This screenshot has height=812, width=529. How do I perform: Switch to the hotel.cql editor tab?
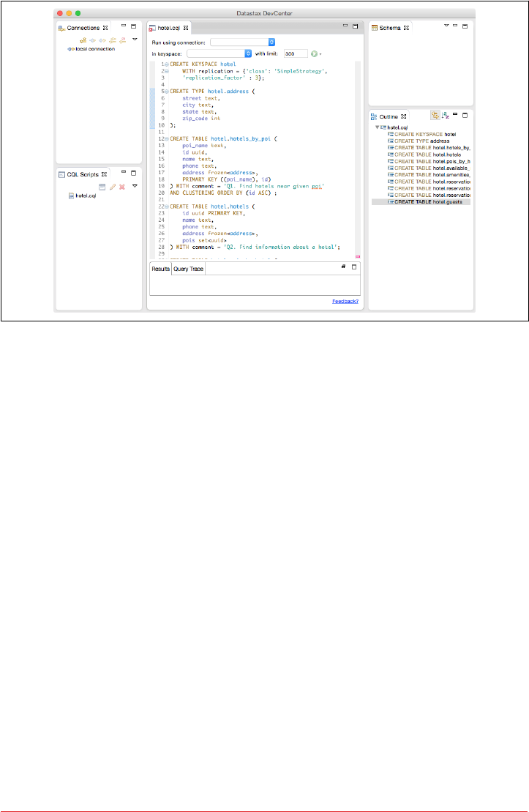coord(168,28)
